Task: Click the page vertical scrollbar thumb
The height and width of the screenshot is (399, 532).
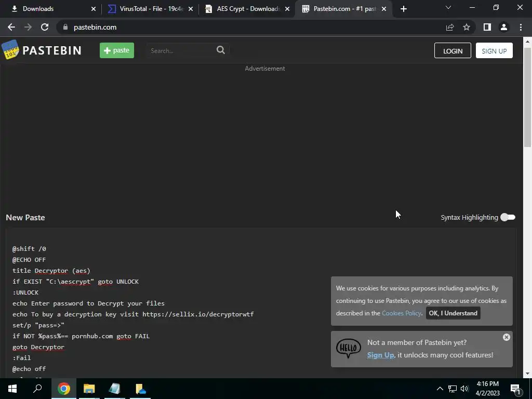Action: tap(527, 97)
